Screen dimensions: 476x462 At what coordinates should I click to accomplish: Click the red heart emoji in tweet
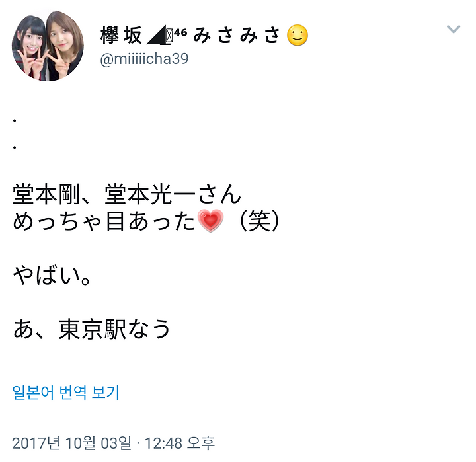[x=210, y=221]
